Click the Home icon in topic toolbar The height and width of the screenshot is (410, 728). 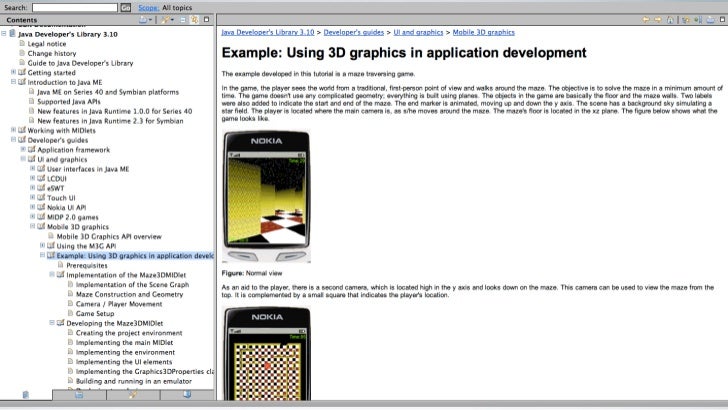[x=670, y=20]
